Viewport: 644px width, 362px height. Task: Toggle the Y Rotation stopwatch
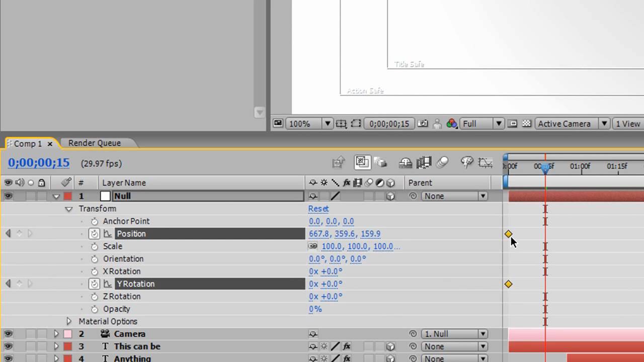94,284
